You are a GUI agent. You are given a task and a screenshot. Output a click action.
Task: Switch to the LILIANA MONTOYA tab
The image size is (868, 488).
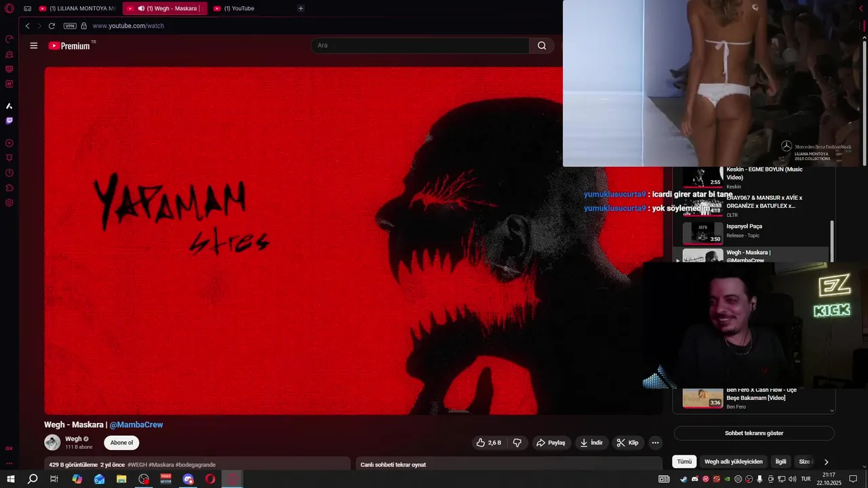tap(77, 8)
